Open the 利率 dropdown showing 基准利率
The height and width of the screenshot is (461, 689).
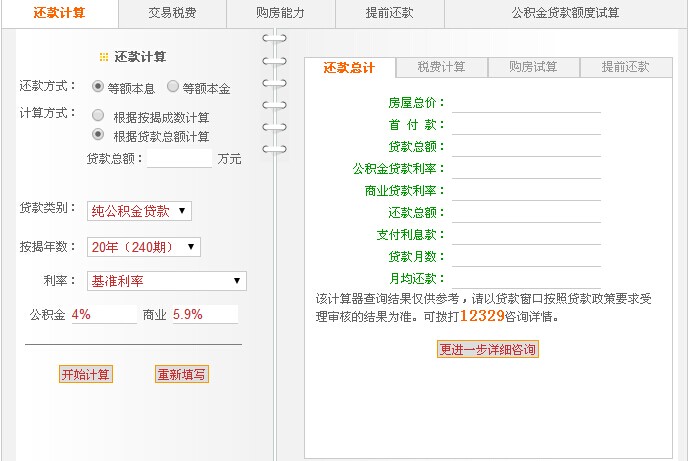pos(166,281)
